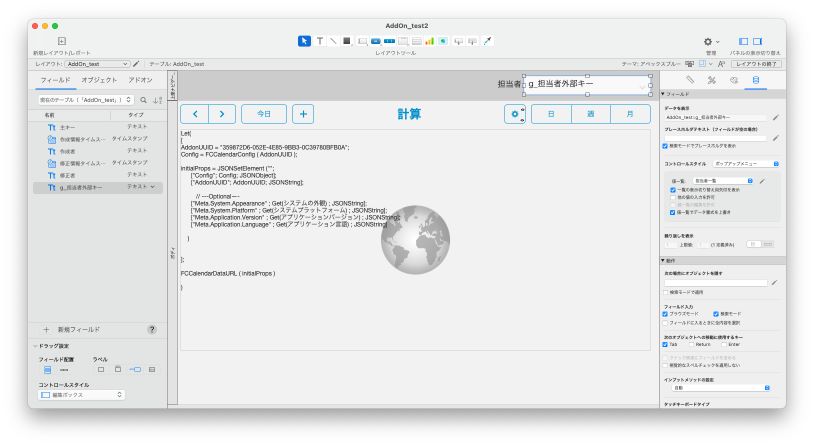Open current table dropdown in Fields panel
Viewport: 814px width, 446px height.
pos(86,100)
